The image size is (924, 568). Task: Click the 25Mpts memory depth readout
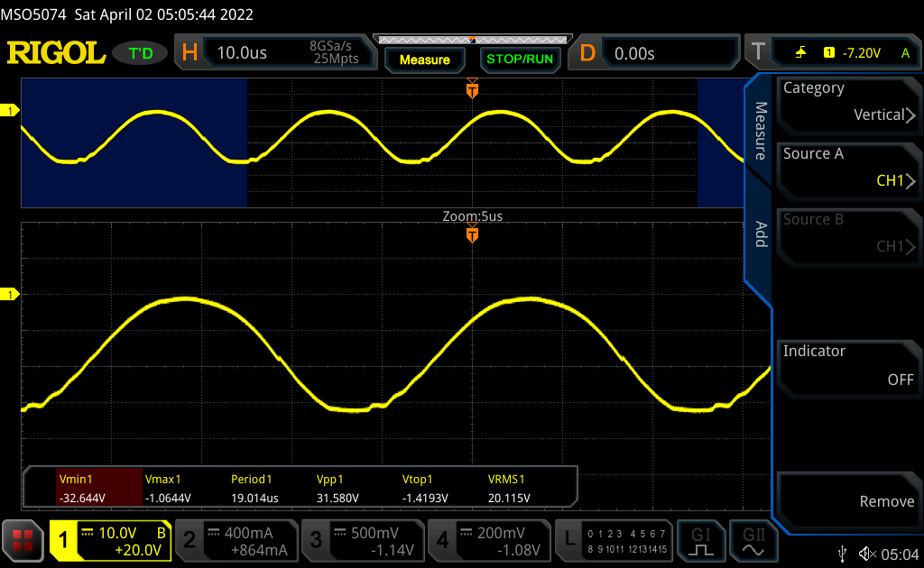pos(336,59)
